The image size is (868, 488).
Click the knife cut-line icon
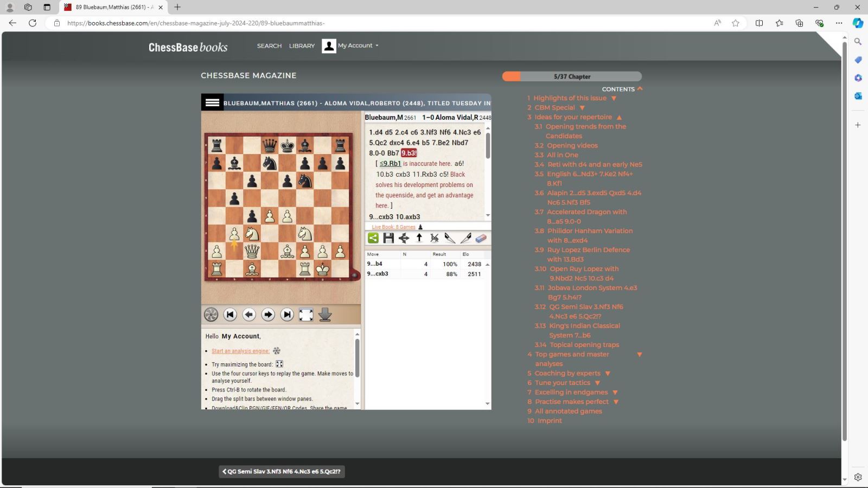[450, 237]
